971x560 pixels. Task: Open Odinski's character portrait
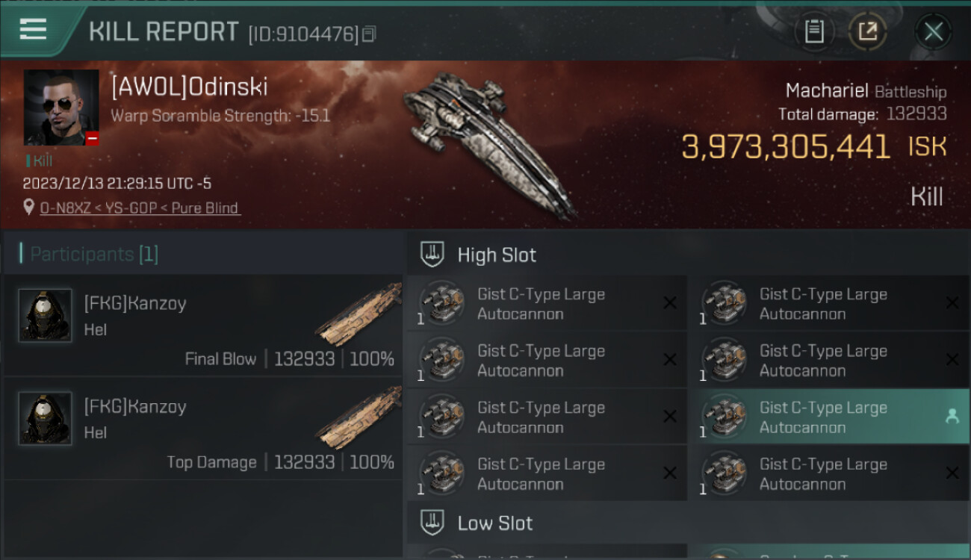click(61, 108)
